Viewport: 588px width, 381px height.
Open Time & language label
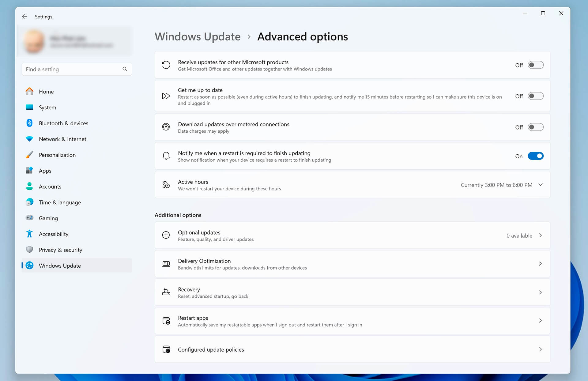click(60, 202)
